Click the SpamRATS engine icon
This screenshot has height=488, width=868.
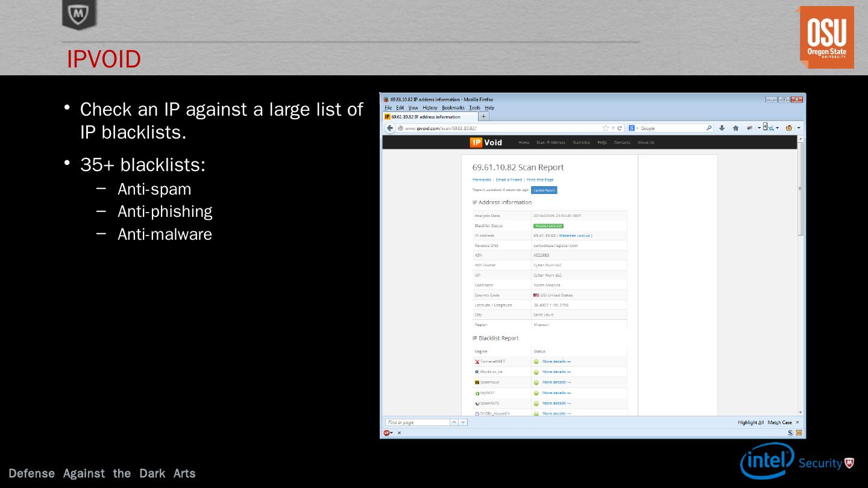tap(477, 404)
